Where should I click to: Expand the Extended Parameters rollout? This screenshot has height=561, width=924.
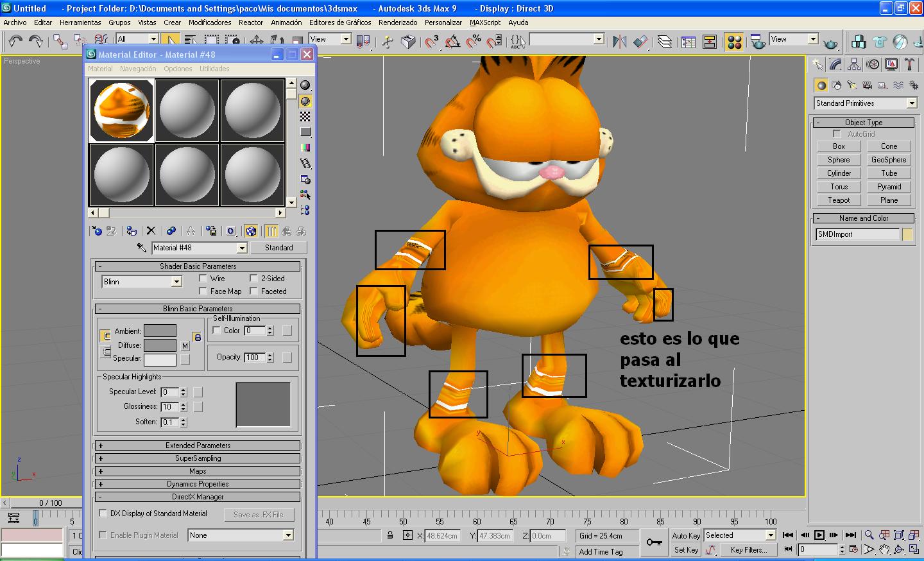(198, 445)
